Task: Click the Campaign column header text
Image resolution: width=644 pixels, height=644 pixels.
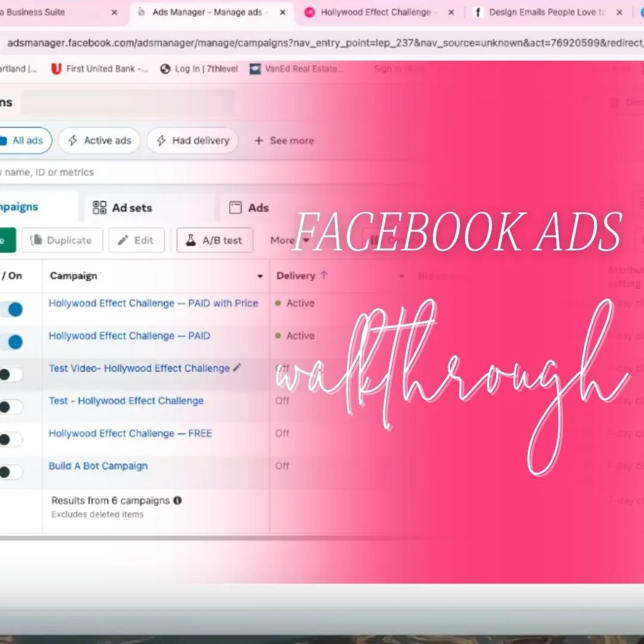Action: tap(73, 276)
